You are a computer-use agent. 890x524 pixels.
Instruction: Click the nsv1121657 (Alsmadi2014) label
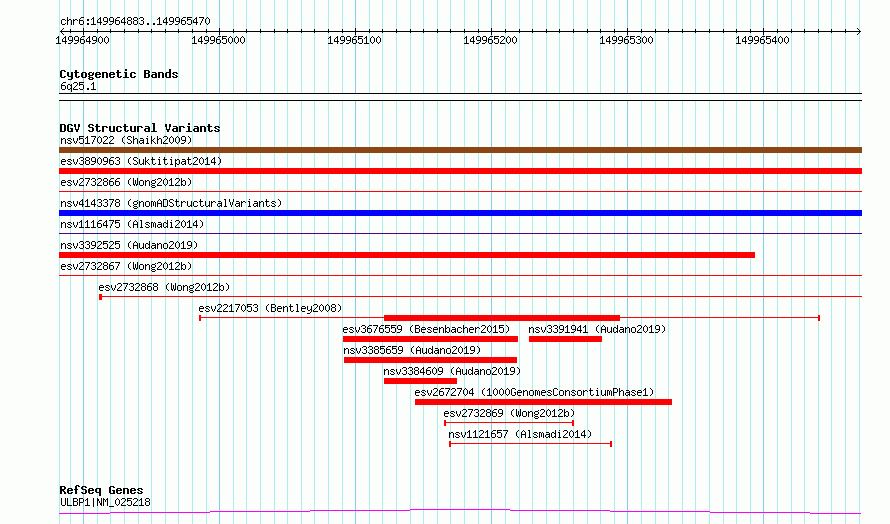click(x=520, y=434)
